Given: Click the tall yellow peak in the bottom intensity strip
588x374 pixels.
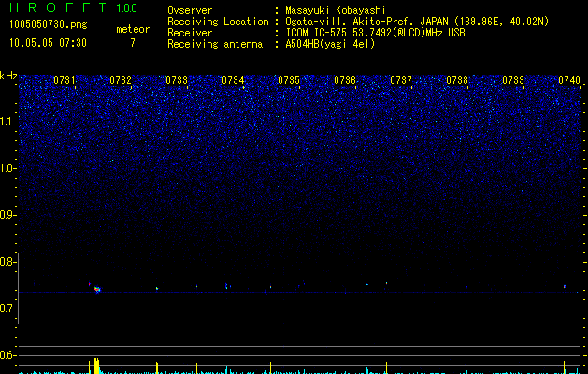Looking at the screenshot, I should coord(96,364).
